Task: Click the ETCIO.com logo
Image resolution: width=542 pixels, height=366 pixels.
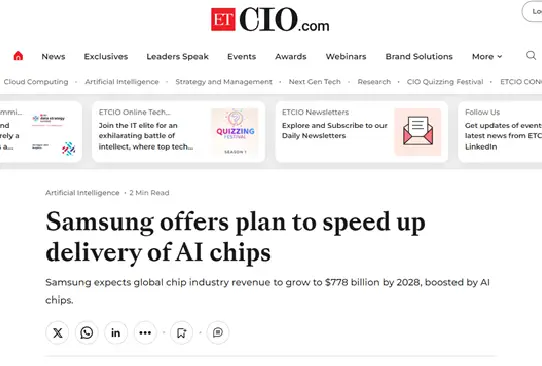Action: pos(270,20)
